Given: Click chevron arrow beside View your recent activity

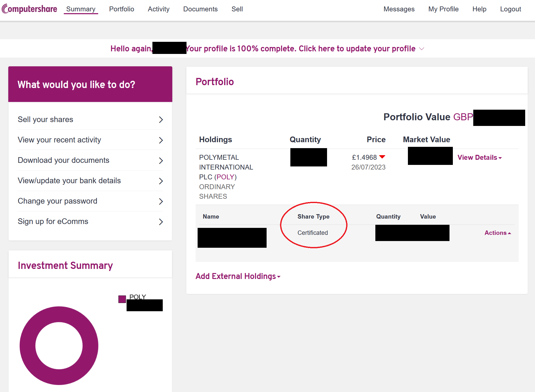Looking at the screenshot, I should pyautogui.click(x=161, y=140).
